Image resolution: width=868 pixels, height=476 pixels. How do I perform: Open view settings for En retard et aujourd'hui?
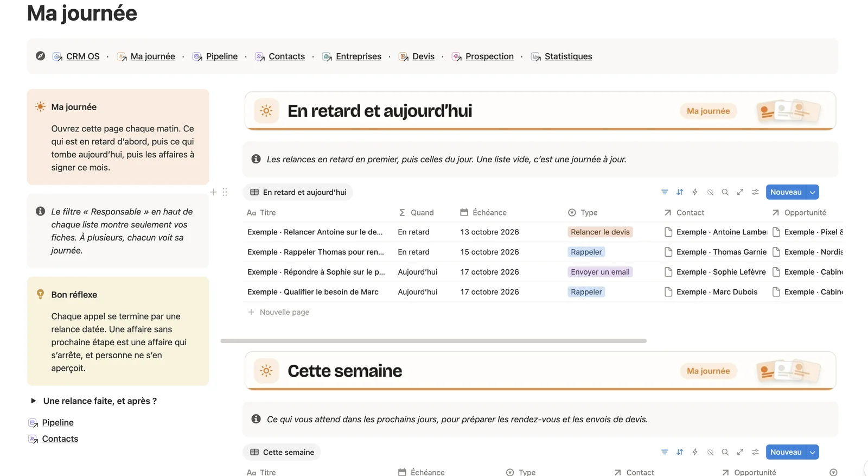pyautogui.click(x=755, y=192)
